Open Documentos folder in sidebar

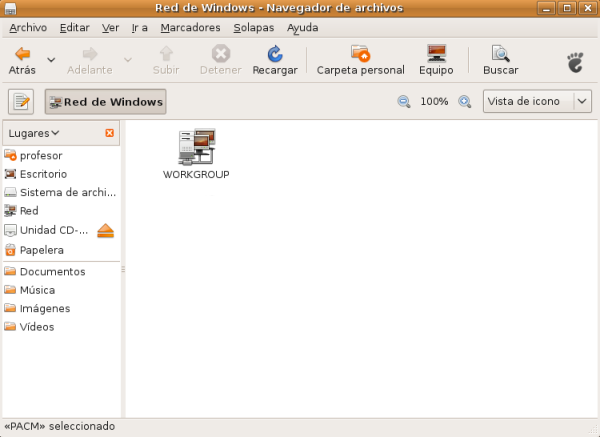52,272
